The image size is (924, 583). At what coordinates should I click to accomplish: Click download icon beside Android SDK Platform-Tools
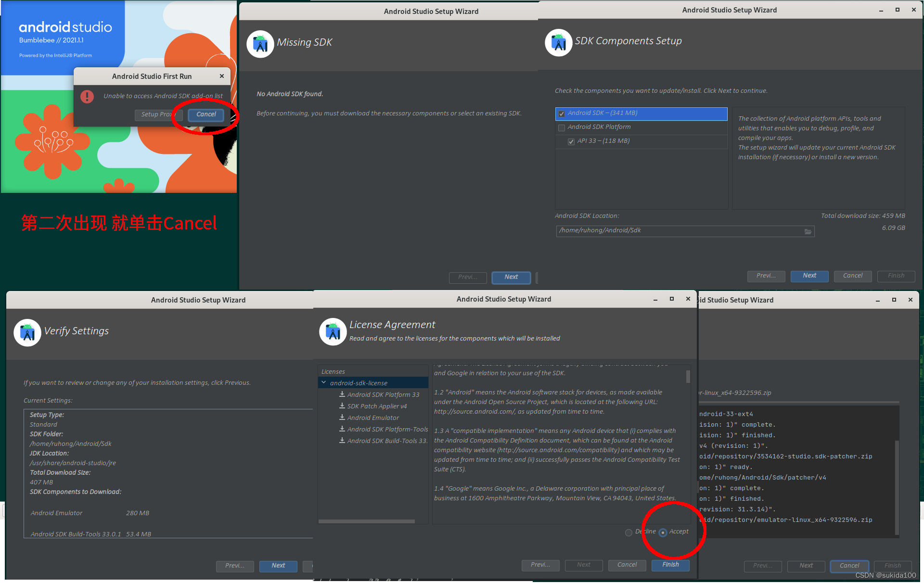(342, 429)
